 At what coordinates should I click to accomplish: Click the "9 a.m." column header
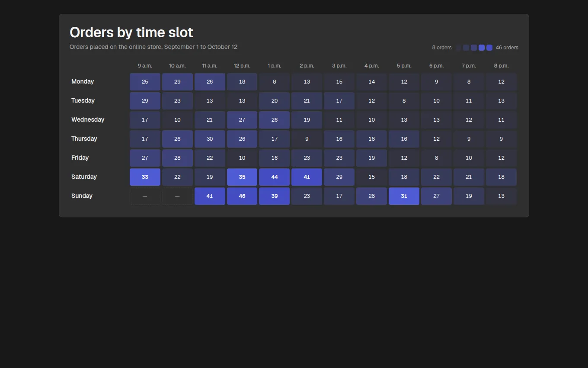pos(145,66)
